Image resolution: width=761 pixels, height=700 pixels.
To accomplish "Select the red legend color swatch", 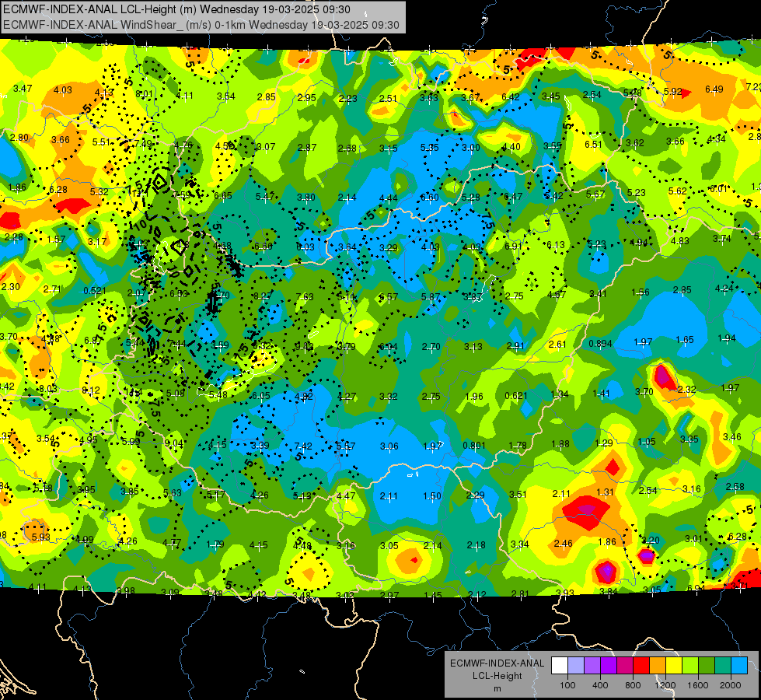I will pos(641,666).
